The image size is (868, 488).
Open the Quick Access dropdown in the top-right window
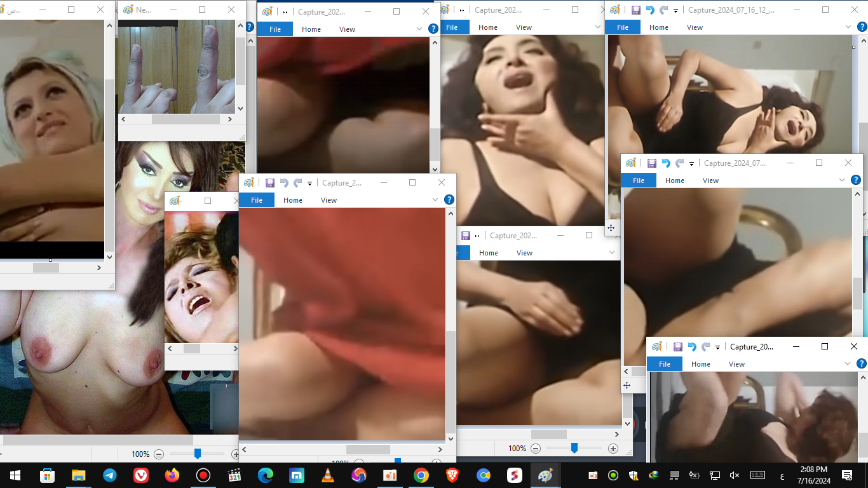[x=675, y=10]
